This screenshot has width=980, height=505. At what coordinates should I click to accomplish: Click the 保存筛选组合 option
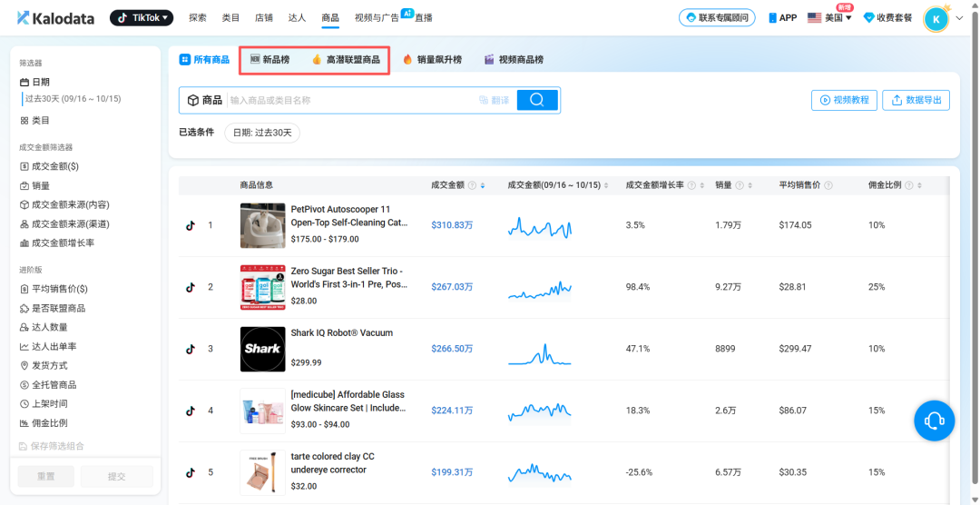tap(52, 446)
